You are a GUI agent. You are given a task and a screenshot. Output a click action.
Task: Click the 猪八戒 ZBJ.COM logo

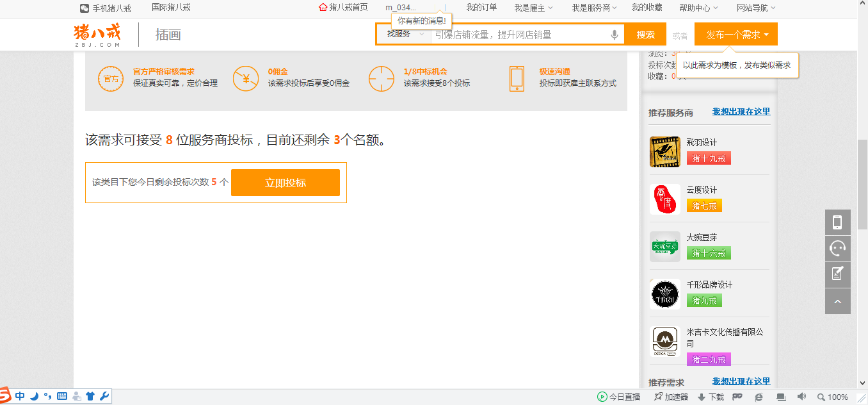tap(97, 35)
